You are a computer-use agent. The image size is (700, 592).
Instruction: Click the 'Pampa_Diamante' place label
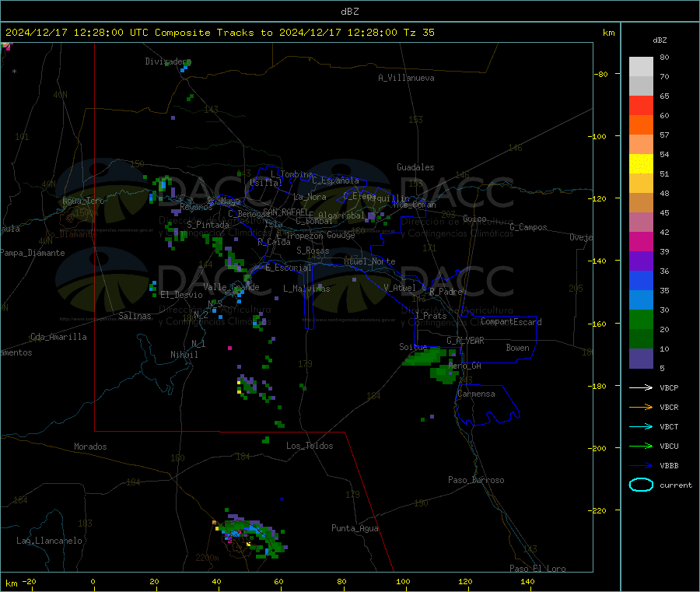tap(32, 253)
